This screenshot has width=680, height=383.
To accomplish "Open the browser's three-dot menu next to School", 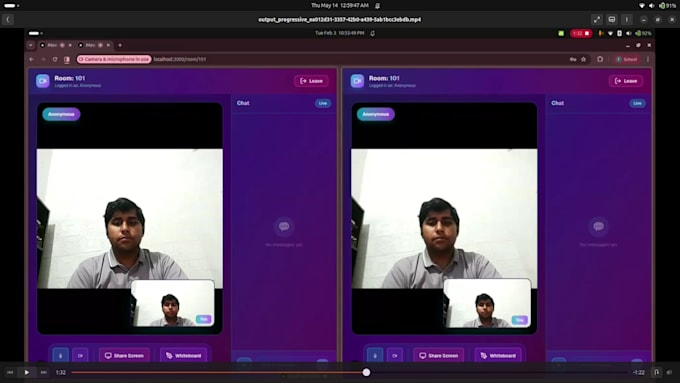I will (648, 59).
